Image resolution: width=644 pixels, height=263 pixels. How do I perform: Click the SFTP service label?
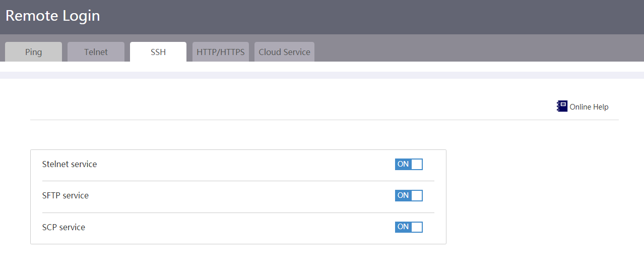point(66,195)
